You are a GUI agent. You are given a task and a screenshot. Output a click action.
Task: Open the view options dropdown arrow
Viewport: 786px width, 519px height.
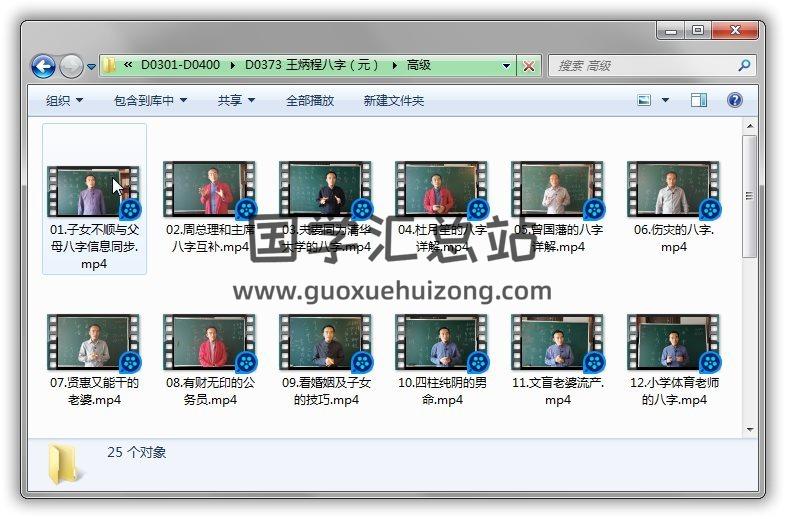[x=665, y=100]
